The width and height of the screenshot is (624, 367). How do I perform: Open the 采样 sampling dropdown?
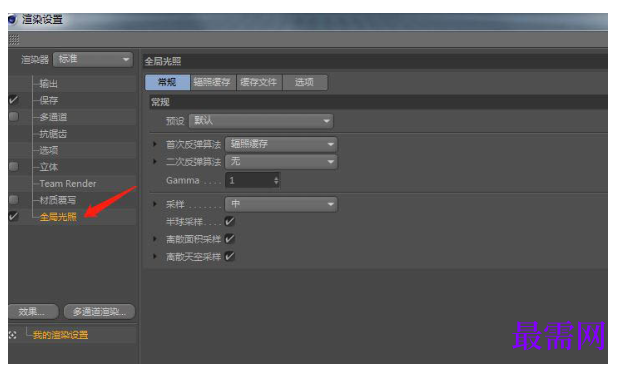point(281,204)
